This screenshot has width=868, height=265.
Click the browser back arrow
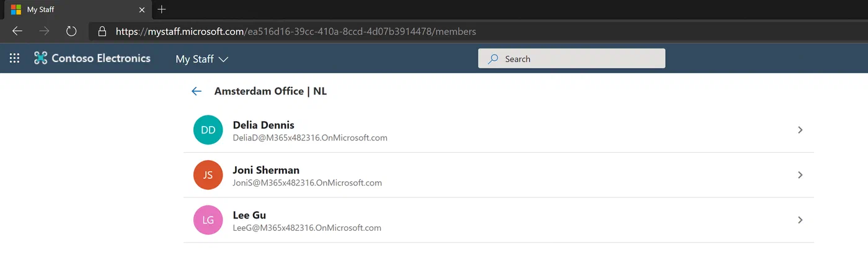click(x=17, y=31)
